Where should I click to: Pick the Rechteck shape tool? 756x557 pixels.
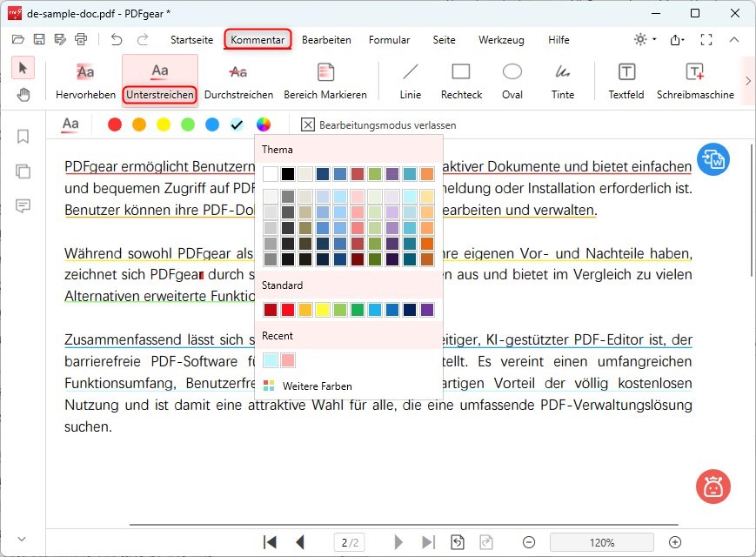pos(461,80)
